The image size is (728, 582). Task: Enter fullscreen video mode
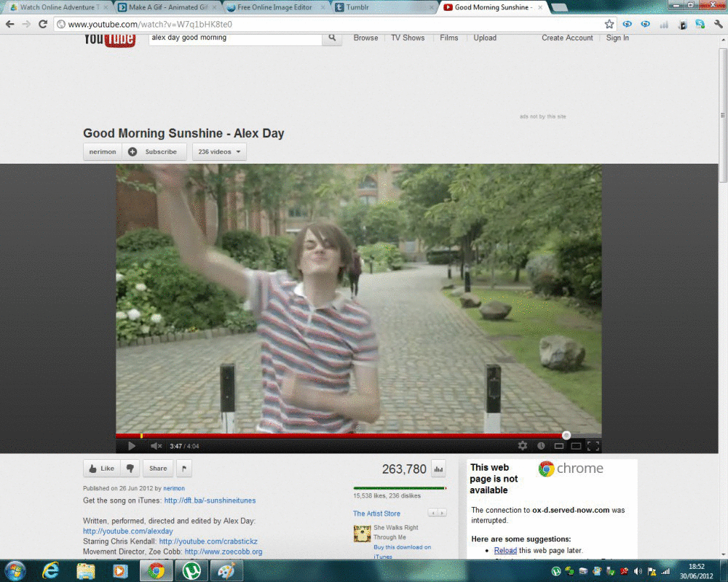tap(593, 446)
